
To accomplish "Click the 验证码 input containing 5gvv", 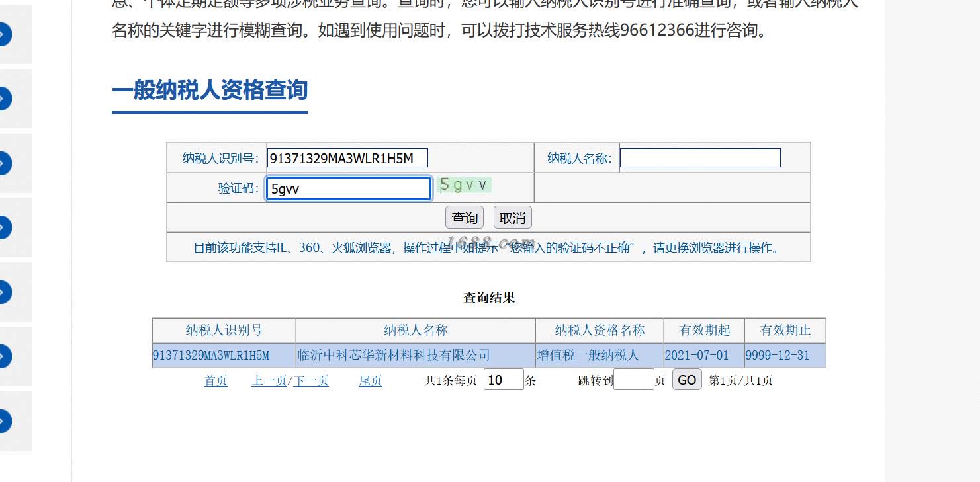I will [349, 188].
